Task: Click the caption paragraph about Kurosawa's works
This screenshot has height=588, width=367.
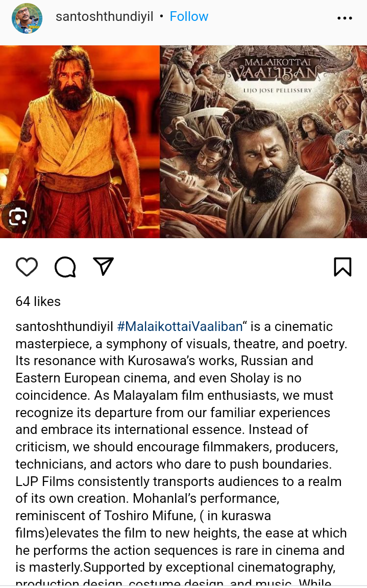Action: (164, 361)
